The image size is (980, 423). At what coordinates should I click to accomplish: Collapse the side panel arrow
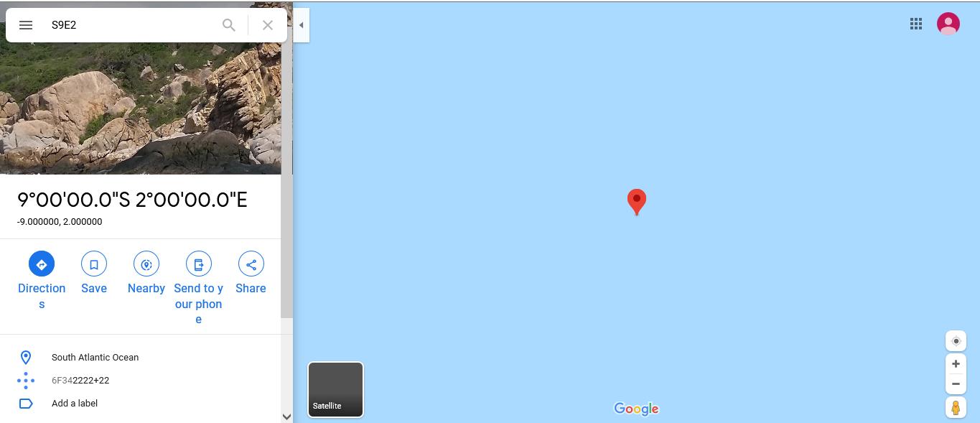302,25
